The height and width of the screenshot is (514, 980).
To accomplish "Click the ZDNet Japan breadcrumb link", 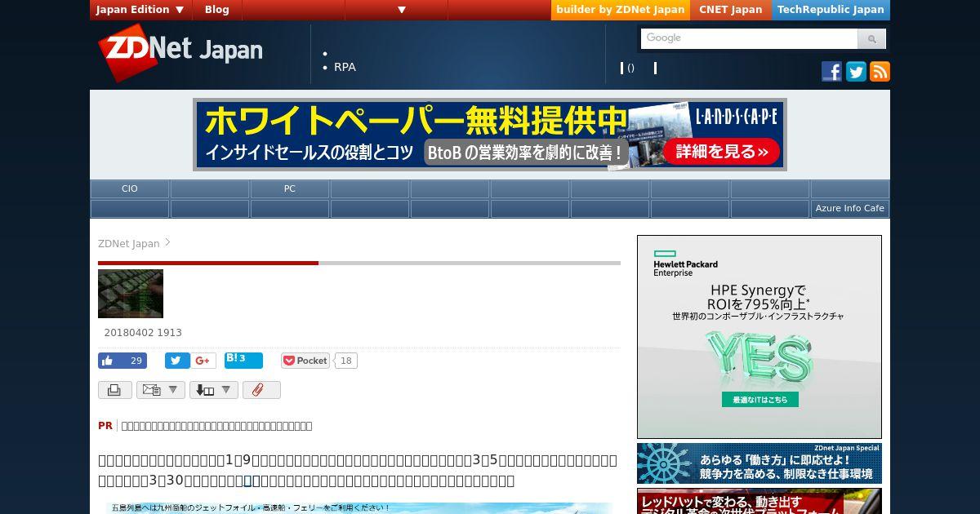I will pos(129,243).
